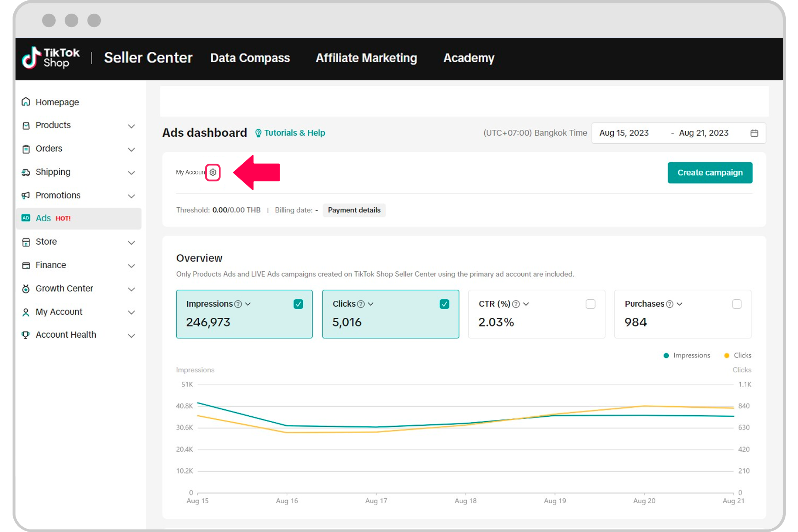This screenshot has height=532, width=798.
Task: Click the Threshold 0.00/0.00 THB text
Action: 218,210
